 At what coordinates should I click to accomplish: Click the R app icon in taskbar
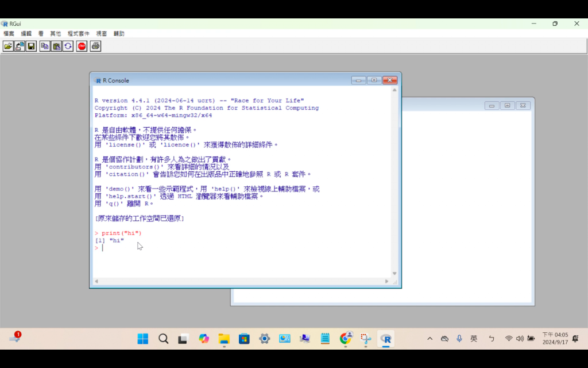[386, 339]
